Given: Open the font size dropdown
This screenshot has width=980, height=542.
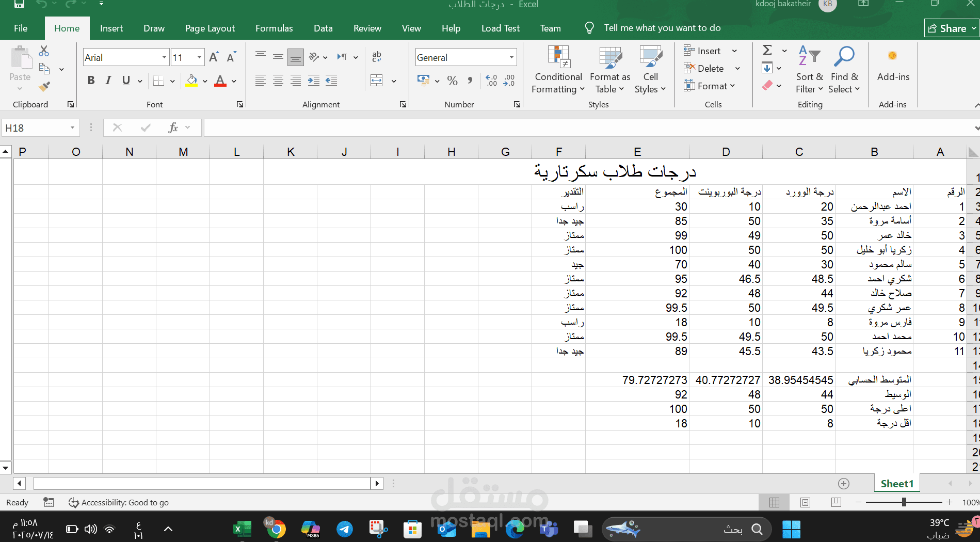Looking at the screenshot, I should [199, 57].
